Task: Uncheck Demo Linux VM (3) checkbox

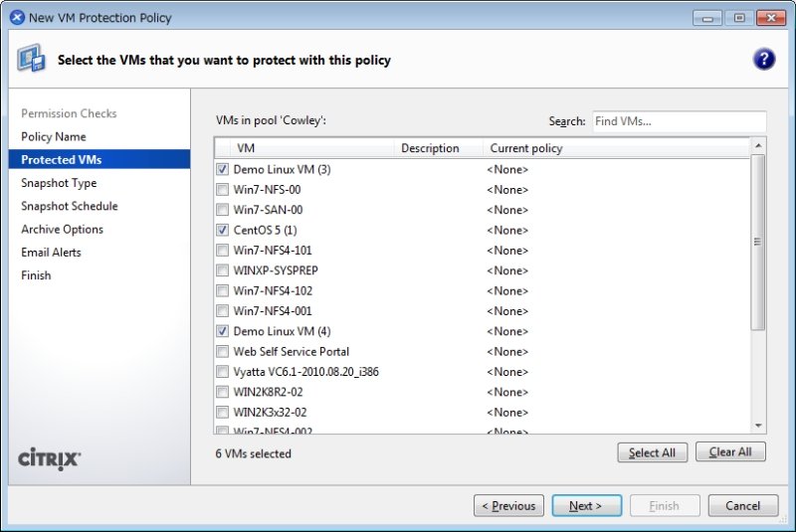Action: [222, 169]
